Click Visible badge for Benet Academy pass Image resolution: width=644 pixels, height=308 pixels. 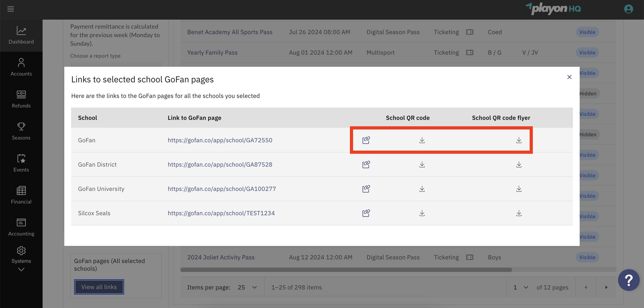587,32
